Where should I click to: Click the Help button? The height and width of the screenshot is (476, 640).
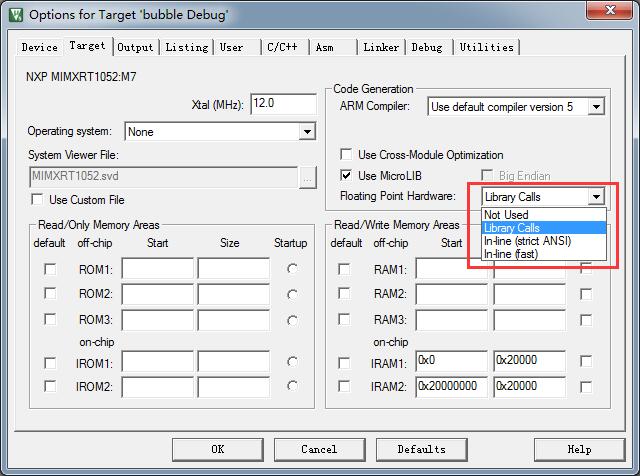pyautogui.click(x=579, y=449)
